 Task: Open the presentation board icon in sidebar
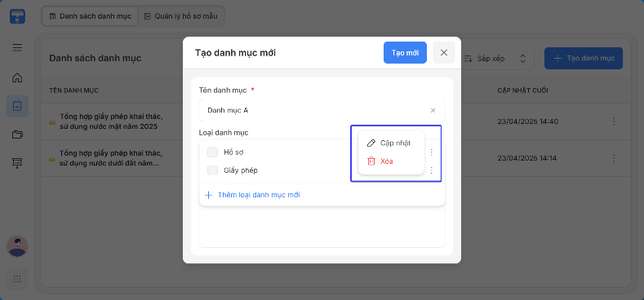tap(17, 163)
